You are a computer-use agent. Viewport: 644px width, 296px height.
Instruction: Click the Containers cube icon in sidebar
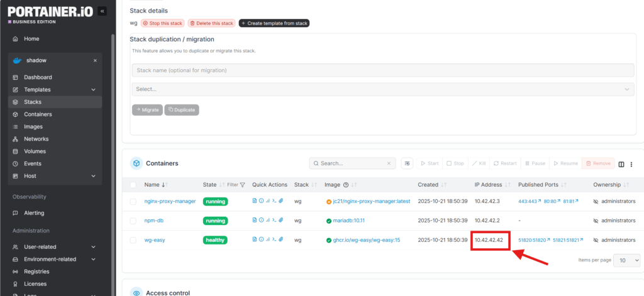pos(16,114)
